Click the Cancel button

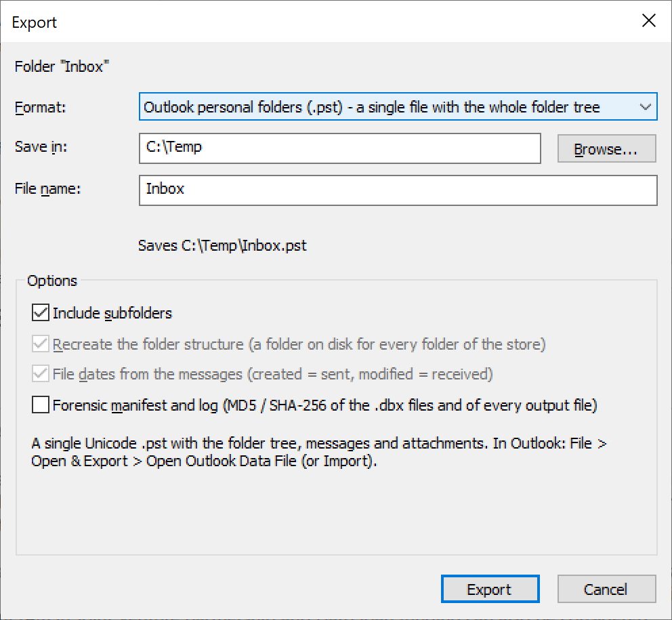(x=606, y=589)
